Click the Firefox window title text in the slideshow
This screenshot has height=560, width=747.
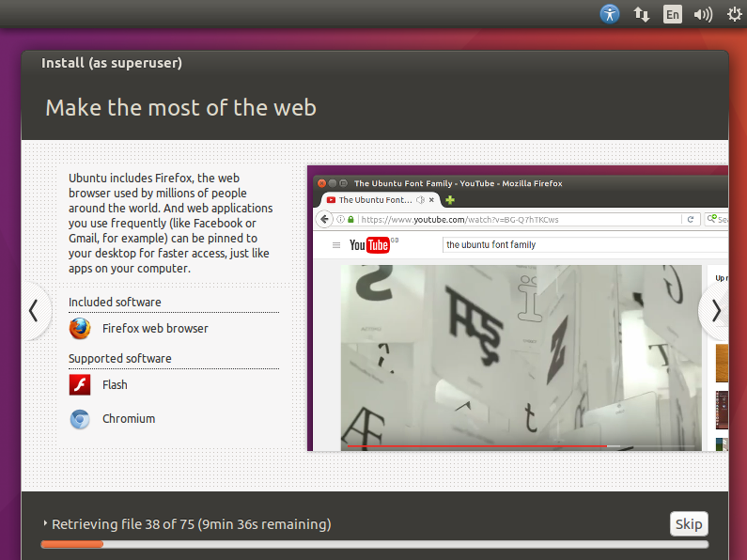point(459,183)
